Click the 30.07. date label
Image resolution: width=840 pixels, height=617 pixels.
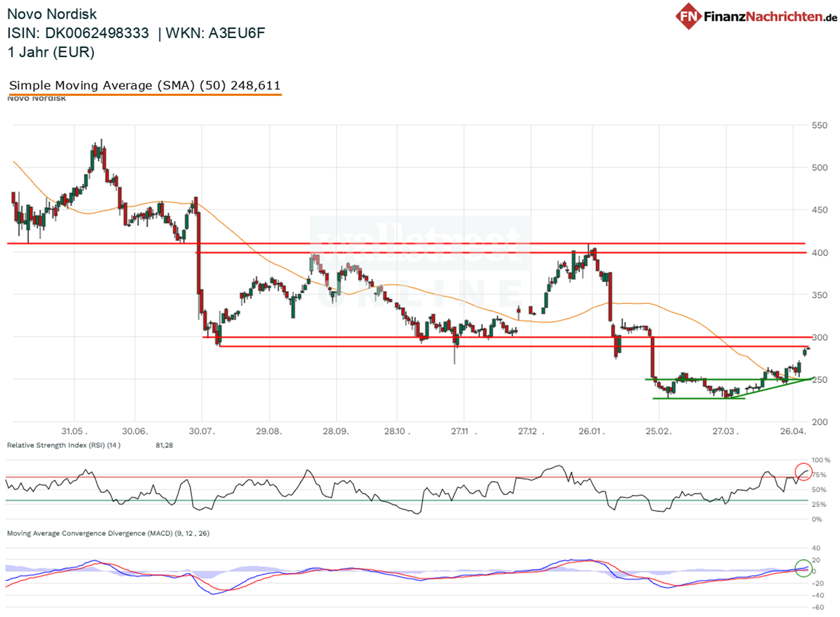[201, 431]
